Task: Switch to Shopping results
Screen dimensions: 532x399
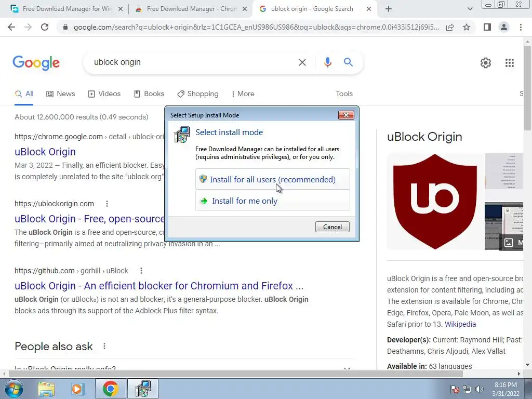Action: (x=198, y=94)
